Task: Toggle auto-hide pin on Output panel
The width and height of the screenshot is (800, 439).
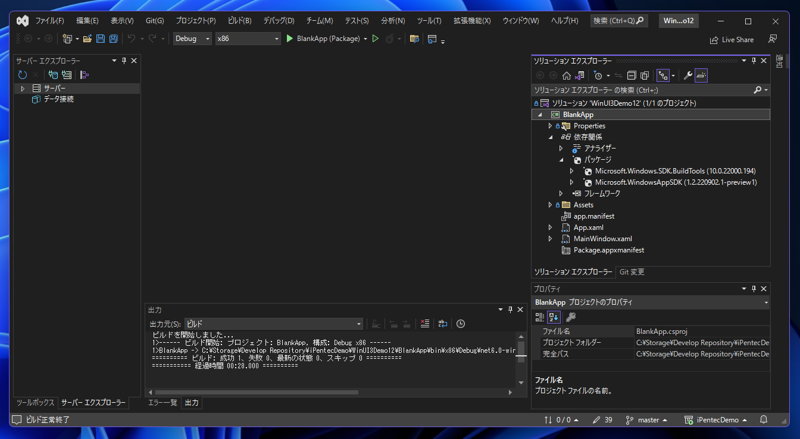Action: click(510, 309)
